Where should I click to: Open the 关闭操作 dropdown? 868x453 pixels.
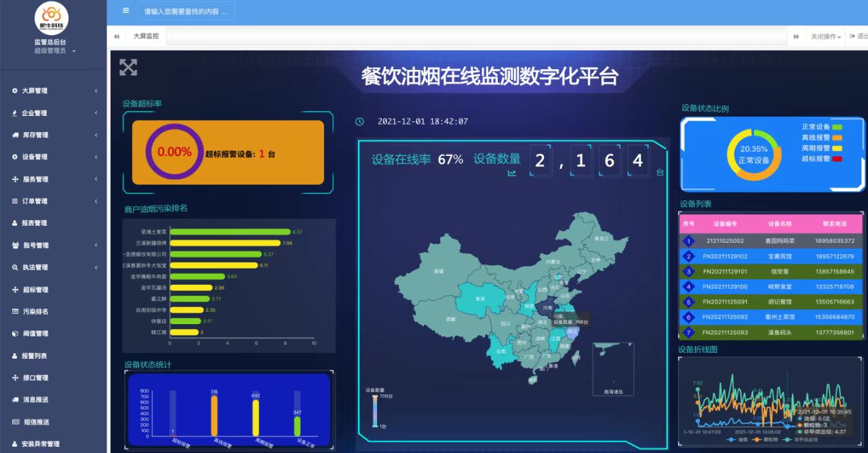(826, 37)
